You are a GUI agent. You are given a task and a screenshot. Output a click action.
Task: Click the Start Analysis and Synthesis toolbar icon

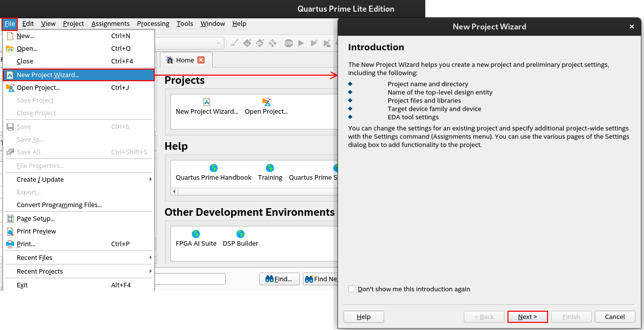[x=314, y=43]
